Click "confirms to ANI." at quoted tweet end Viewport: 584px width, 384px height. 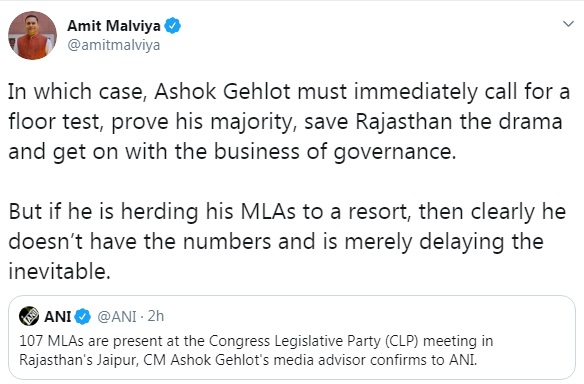point(423,360)
